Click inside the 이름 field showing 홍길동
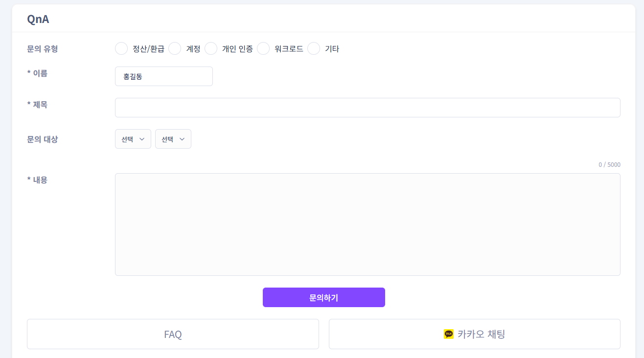Viewport: 644px width, 358px height. 163,76
